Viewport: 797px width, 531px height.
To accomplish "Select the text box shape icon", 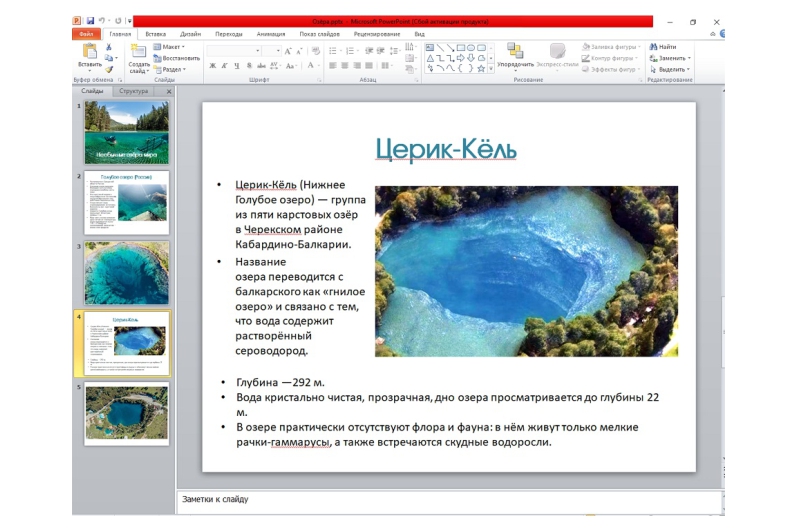I will [430, 48].
